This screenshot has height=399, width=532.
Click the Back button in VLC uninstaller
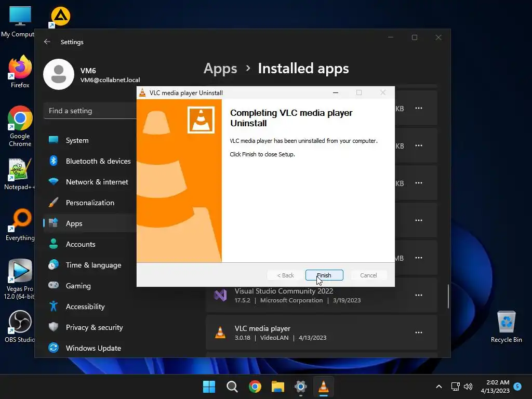285,275
